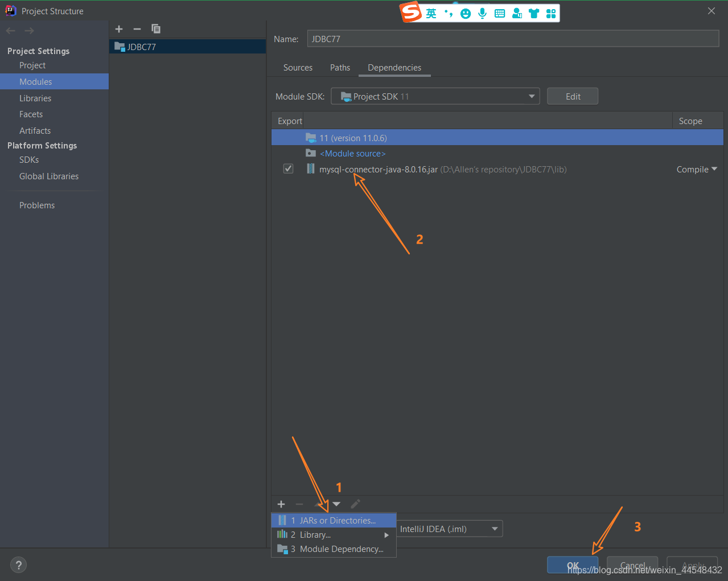The height and width of the screenshot is (581, 728).
Task: Switch to the Sources tab
Action: coord(298,67)
